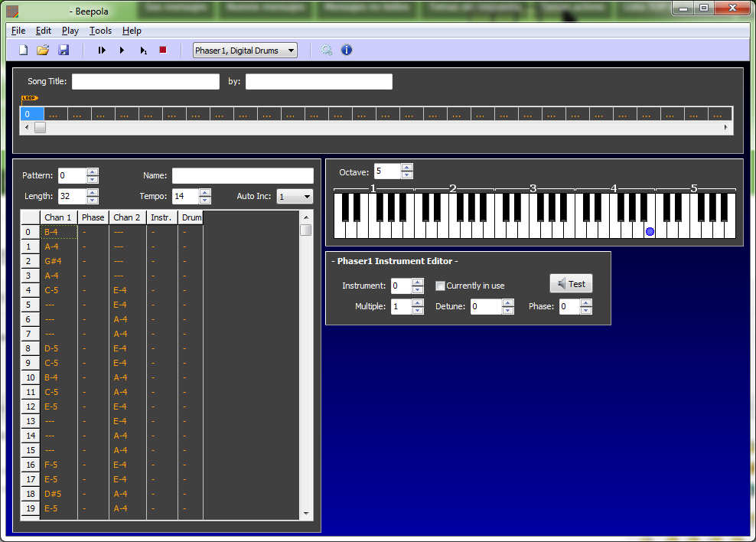This screenshot has width=756, height=542.
Task: Click the New file icon
Action: [x=23, y=51]
